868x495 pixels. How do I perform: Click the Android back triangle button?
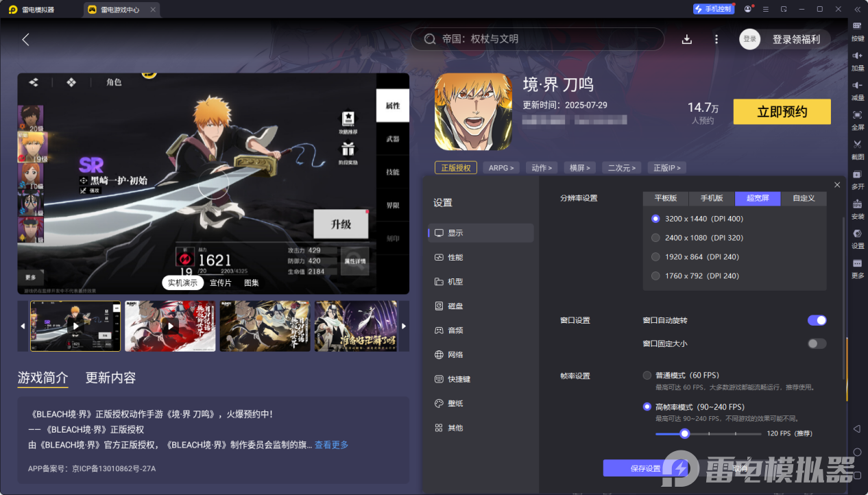[857, 429]
